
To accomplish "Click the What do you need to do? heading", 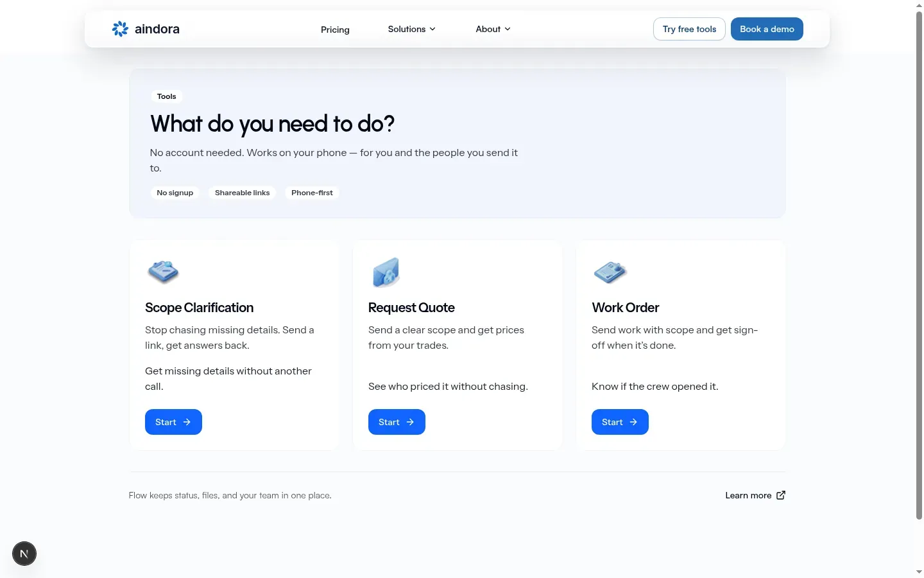I will pyautogui.click(x=272, y=124).
